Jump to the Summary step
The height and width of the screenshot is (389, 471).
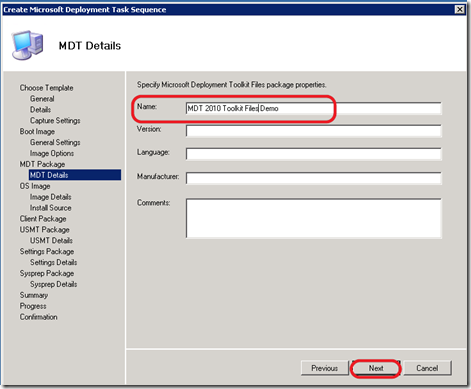pos(34,295)
